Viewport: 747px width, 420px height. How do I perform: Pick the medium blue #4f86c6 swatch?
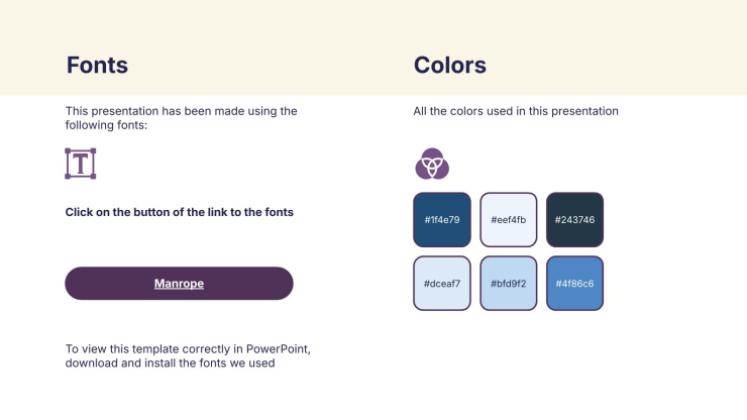click(574, 283)
